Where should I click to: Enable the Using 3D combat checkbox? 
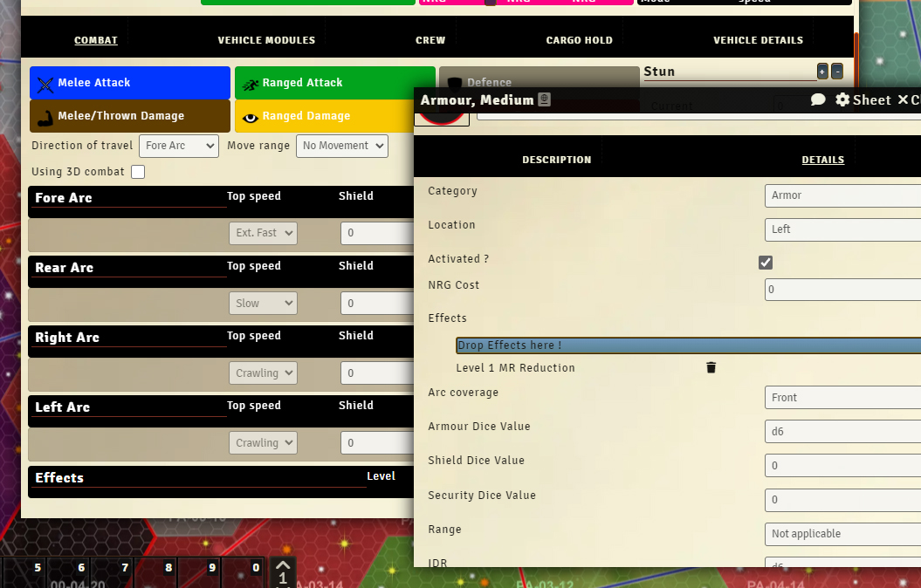coord(138,172)
